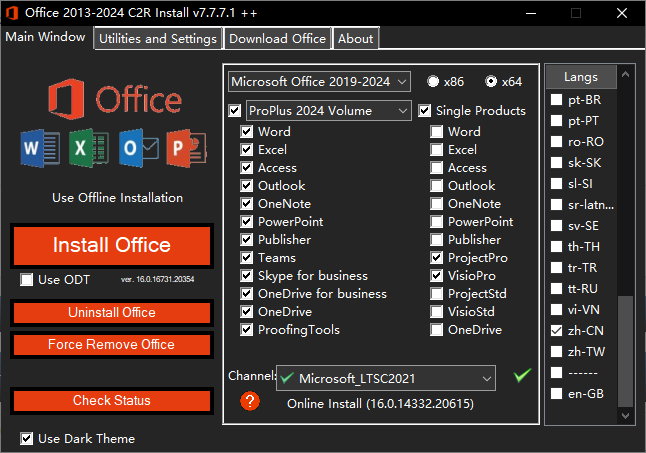
Task: Check VisioStd single product checkbox
Action: (437, 312)
